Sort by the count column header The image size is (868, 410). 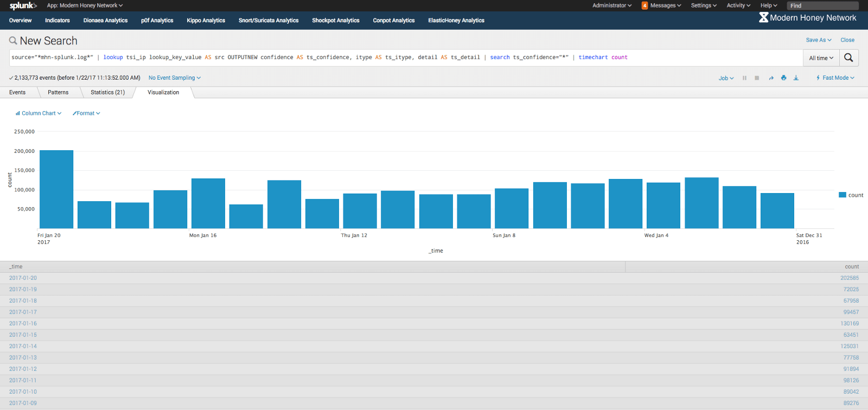(x=746, y=267)
